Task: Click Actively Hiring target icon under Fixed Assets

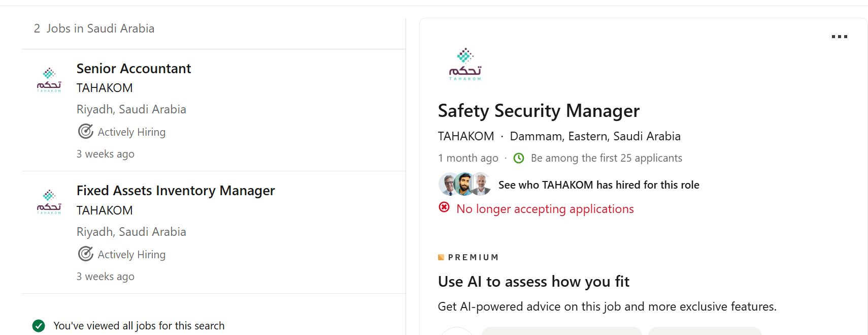Action: [x=85, y=254]
